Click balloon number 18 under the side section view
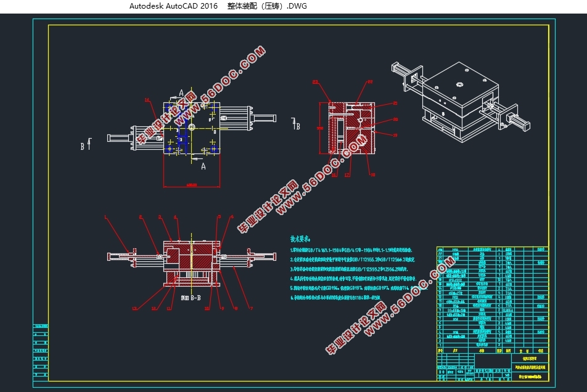This screenshot has width=587, height=392. [372, 175]
